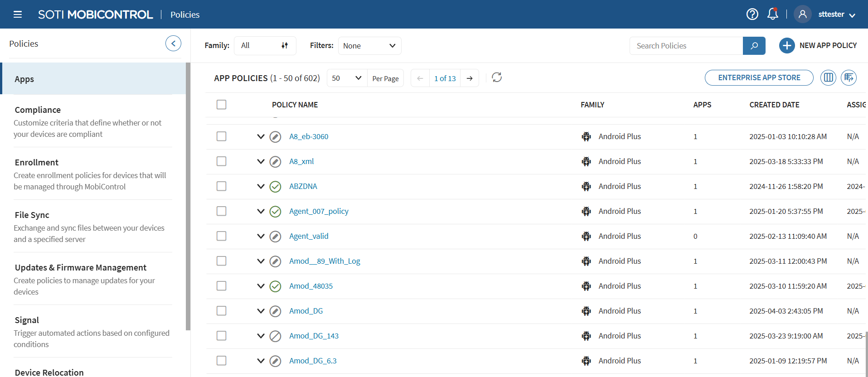Viewport: 868px width, 377px height.
Task: Open the column chooser icon
Action: [828, 77]
